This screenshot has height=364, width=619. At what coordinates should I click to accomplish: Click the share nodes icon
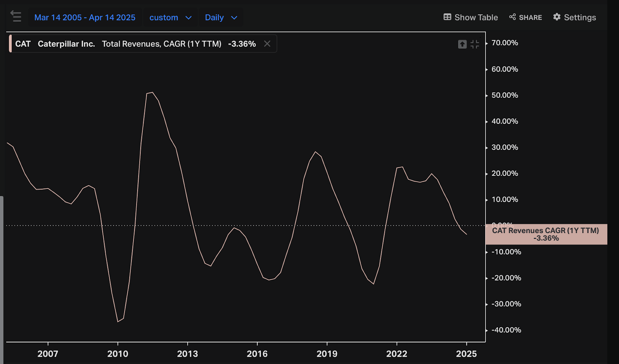[513, 17]
